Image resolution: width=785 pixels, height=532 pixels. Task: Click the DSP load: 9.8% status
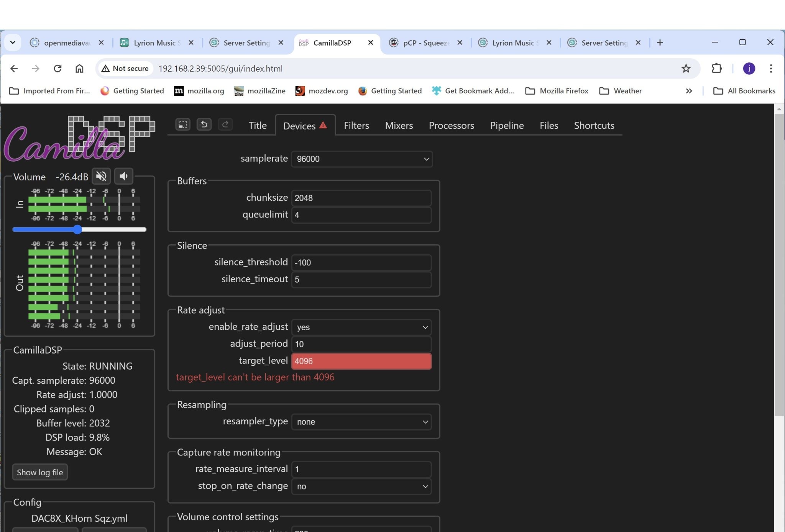(x=77, y=437)
